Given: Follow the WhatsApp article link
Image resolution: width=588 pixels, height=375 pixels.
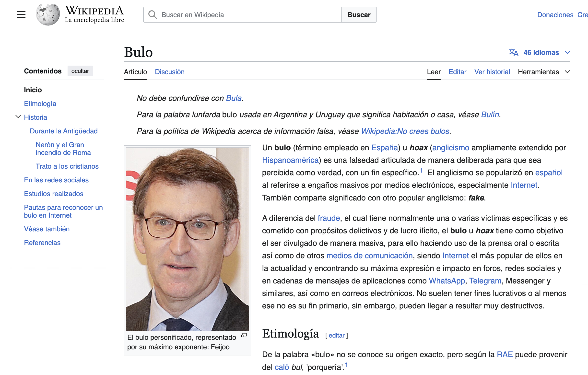Looking at the screenshot, I should 447,281.
